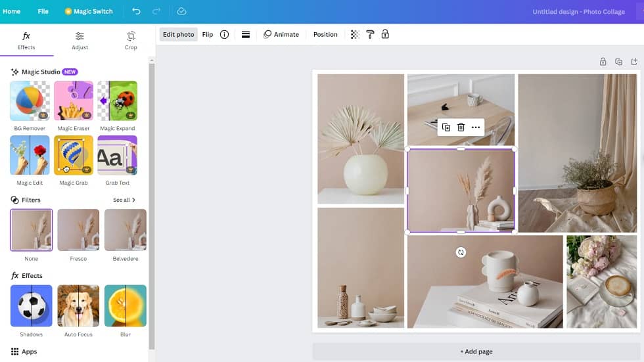
Task: Open the Position panel
Action: (325, 34)
